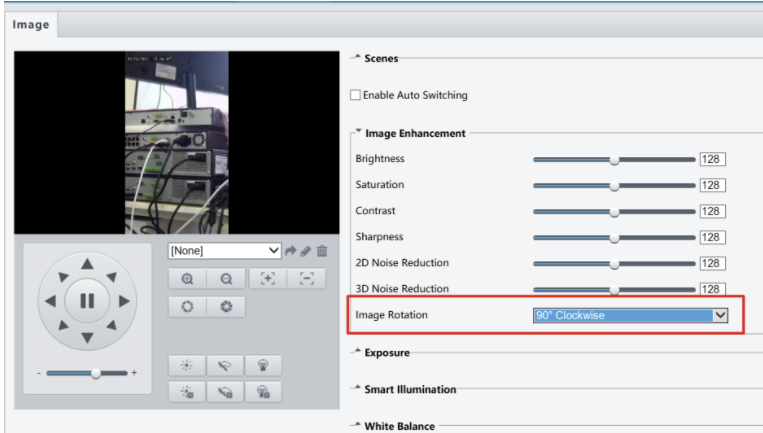Viewport: 763px width, 433px height.
Task: Tilt camera down with PTZ arrow
Action: [87, 337]
